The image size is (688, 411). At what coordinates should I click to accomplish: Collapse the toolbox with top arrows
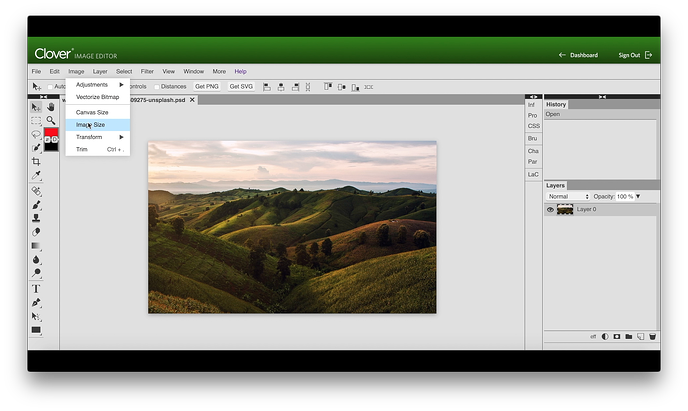[43, 96]
